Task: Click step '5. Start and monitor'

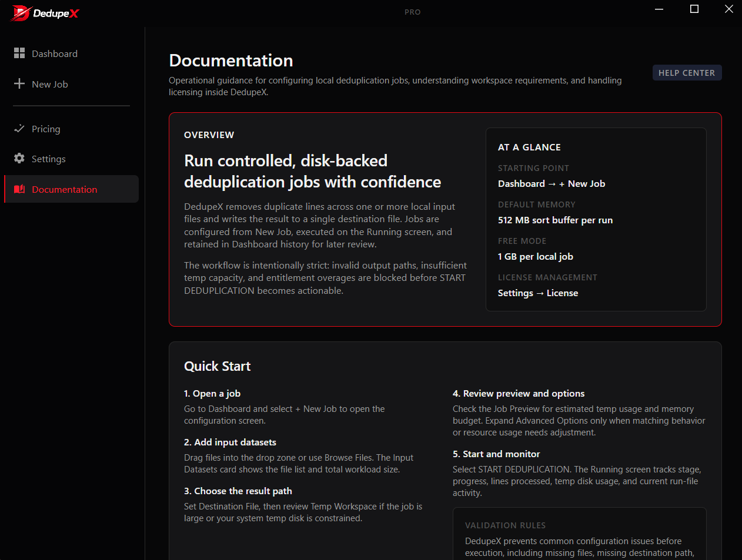Action: (496, 454)
